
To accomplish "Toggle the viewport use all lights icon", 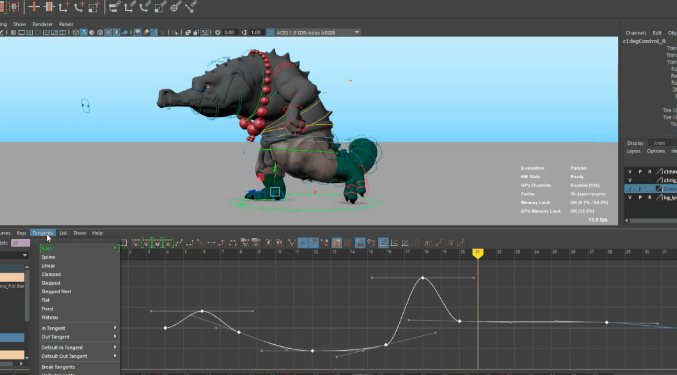I will tap(117, 32).
